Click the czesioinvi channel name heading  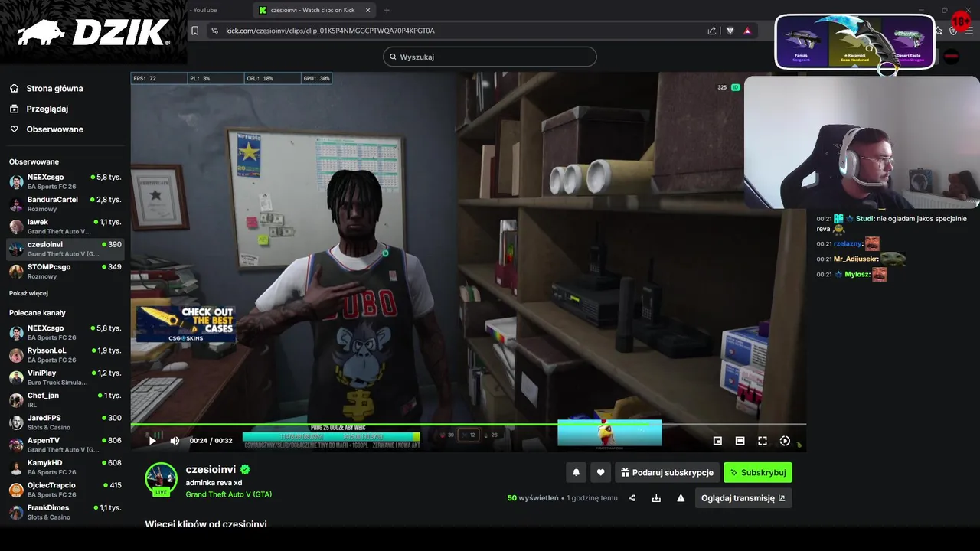click(x=211, y=469)
